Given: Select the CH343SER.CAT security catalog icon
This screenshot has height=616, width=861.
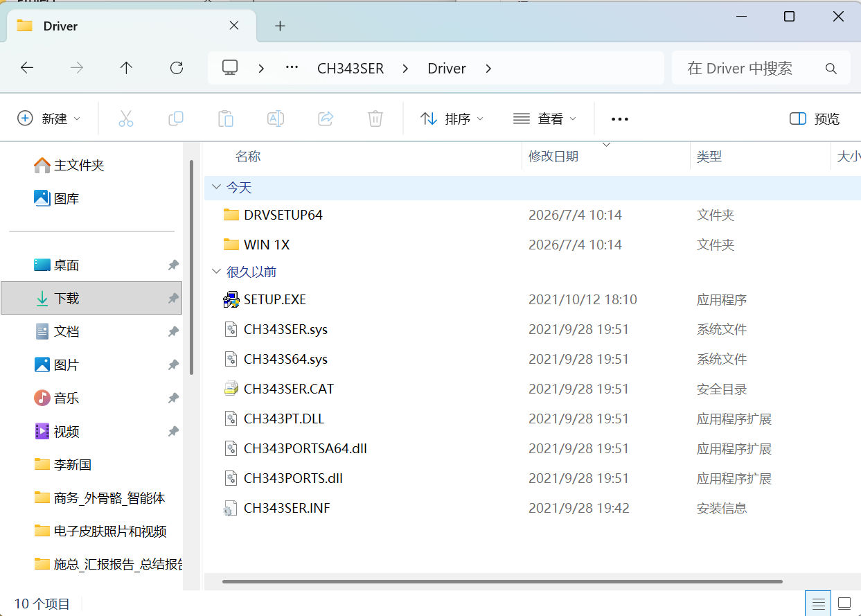Looking at the screenshot, I should [x=231, y=389].
